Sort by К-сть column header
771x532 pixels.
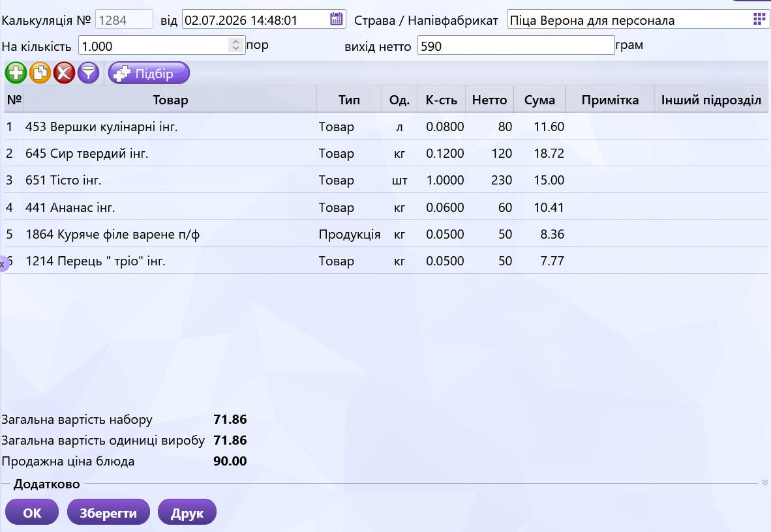[441, 100]
